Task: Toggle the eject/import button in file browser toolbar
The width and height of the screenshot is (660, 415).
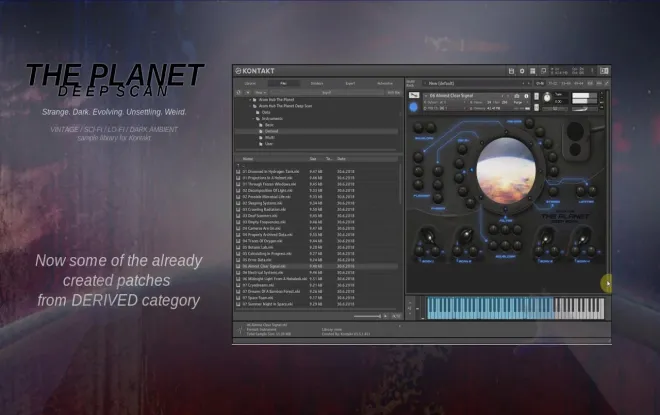Action: tap(248, 93)
